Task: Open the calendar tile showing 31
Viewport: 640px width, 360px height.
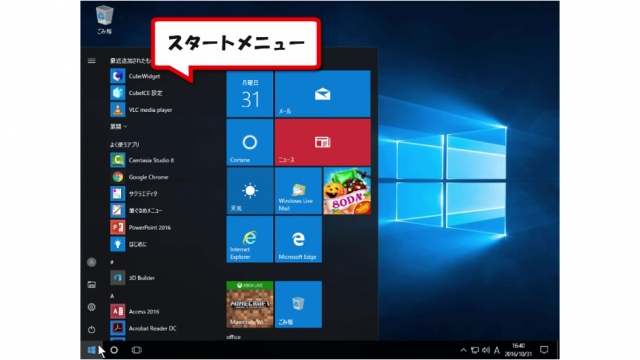Action: [x=250, y=94]
